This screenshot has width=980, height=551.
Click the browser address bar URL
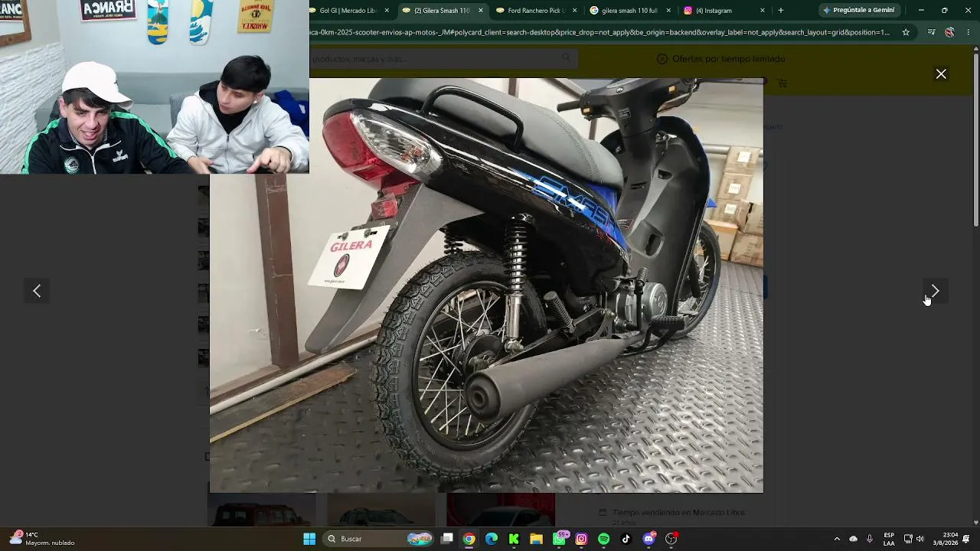click(599, 32)
